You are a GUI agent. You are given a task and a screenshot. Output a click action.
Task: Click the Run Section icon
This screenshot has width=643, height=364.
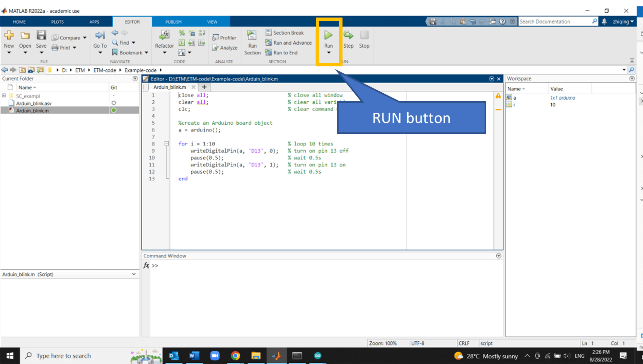pyautogui.click(x=252, y=35)
